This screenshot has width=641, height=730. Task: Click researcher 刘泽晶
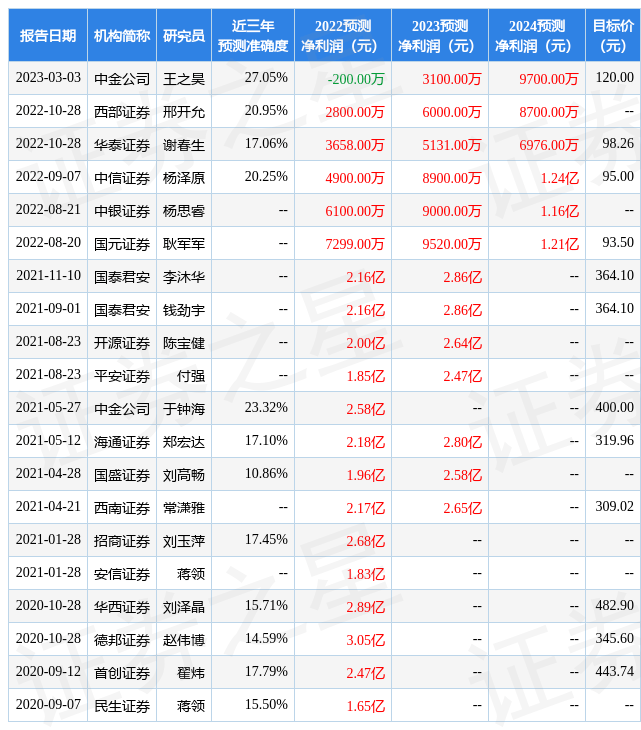pos(184,608)
